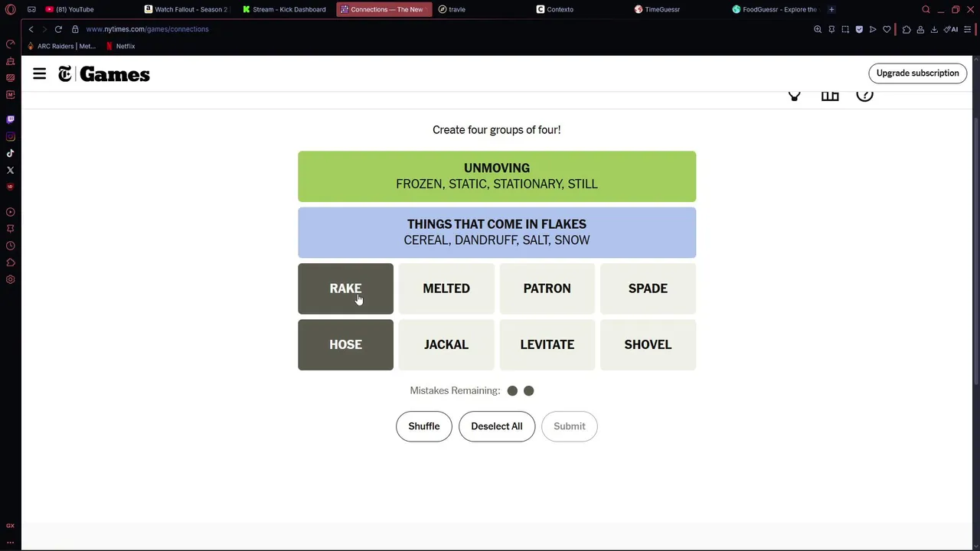The height and width of the screenshot is (551, 980).
Task: Switch to the Stream Kick Dashboard tab
Action: (x=285, y=9)
